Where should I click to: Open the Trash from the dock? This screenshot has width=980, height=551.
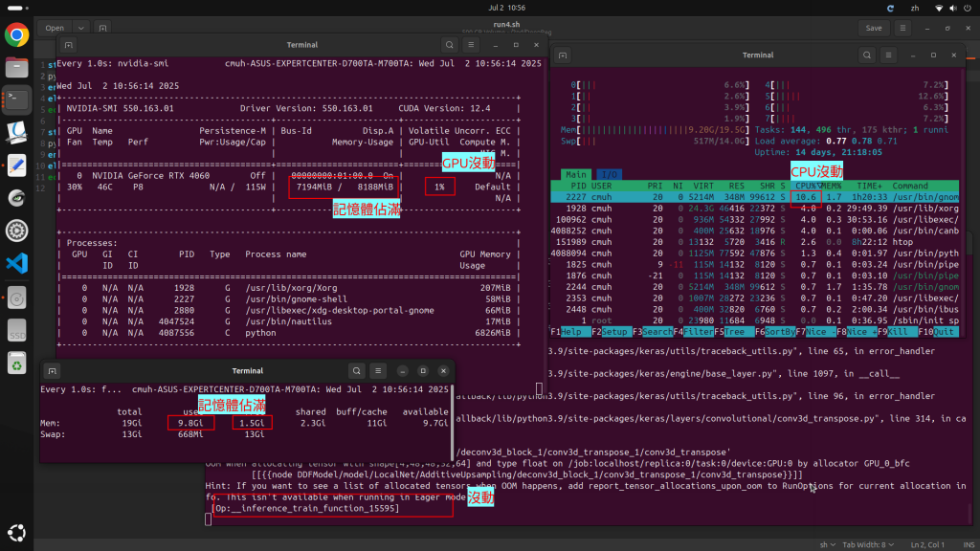tap(16, 363)
